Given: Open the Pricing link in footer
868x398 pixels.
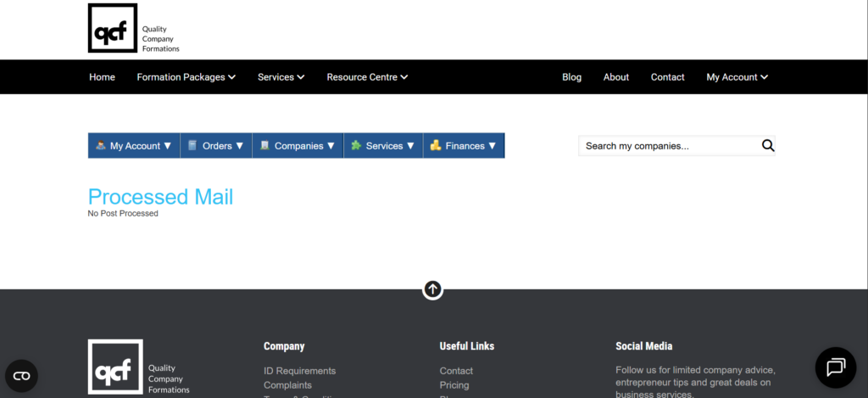Looking at the screenshot, I should (x=454, y=385).
